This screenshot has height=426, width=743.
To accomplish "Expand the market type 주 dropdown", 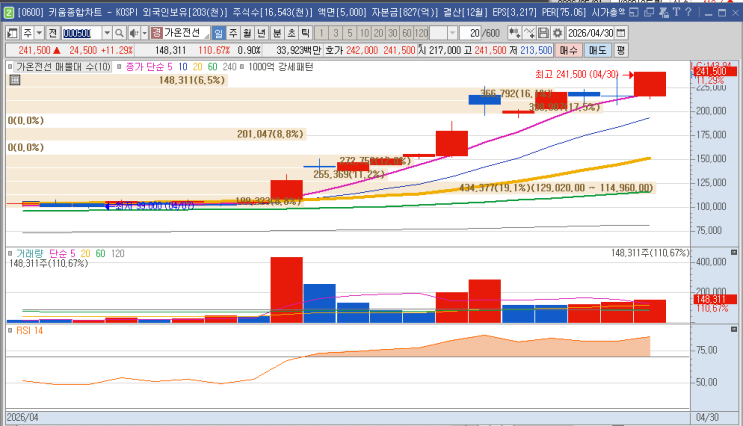I will click(39, 33).
